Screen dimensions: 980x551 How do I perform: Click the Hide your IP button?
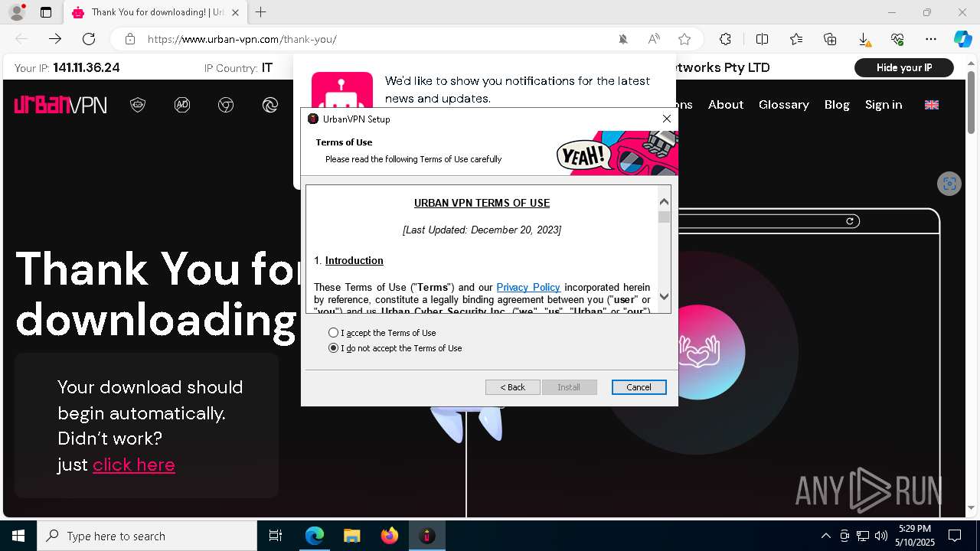[x=904, y=67]
